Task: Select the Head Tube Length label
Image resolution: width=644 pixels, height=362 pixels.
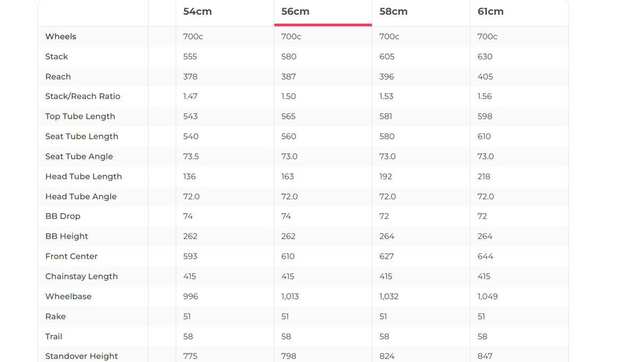Action: [x=83, y=176]
